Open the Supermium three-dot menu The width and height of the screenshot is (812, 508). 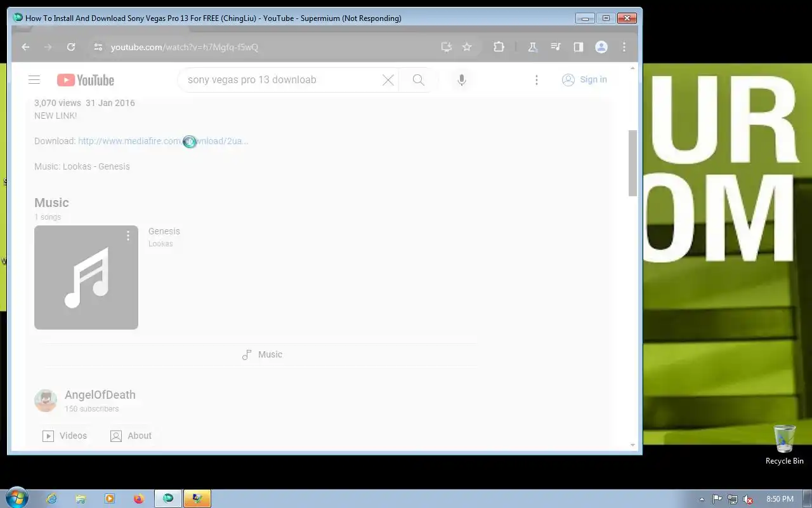tap(624, 47)
